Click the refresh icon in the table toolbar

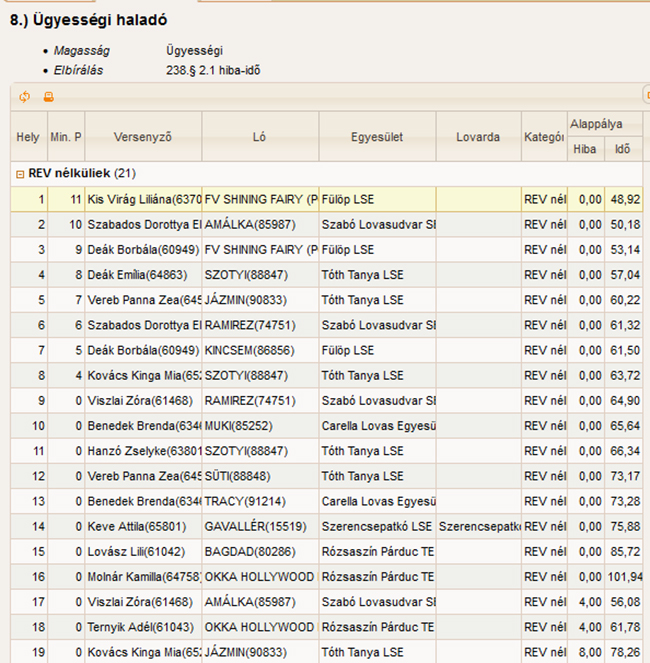[24, 97]
